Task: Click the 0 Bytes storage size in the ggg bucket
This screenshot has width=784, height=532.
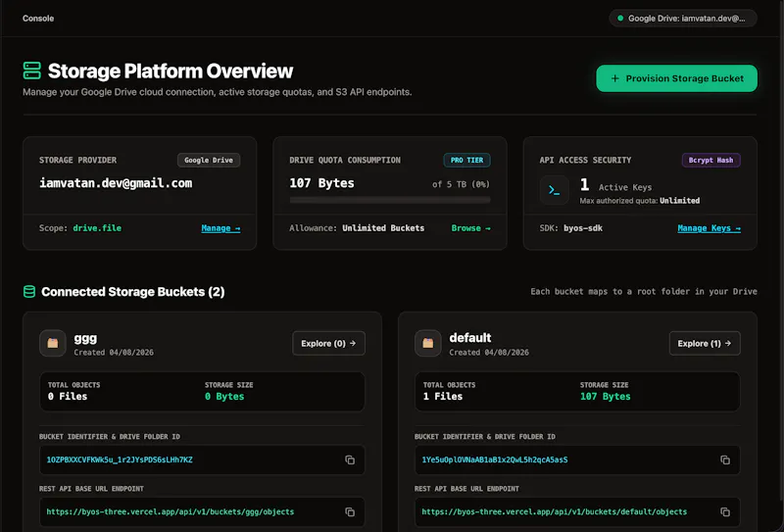Action: tap(224, 397)
